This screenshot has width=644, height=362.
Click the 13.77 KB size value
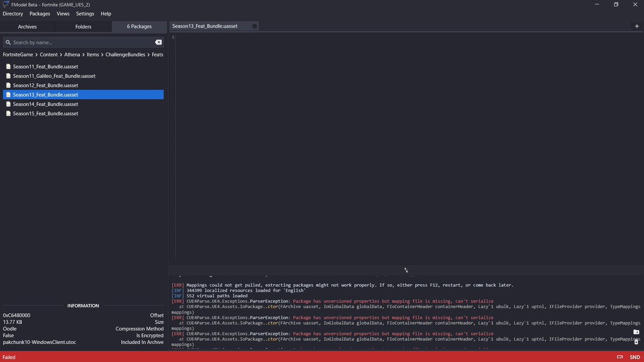pyautogui.click(x=12, y=322)
